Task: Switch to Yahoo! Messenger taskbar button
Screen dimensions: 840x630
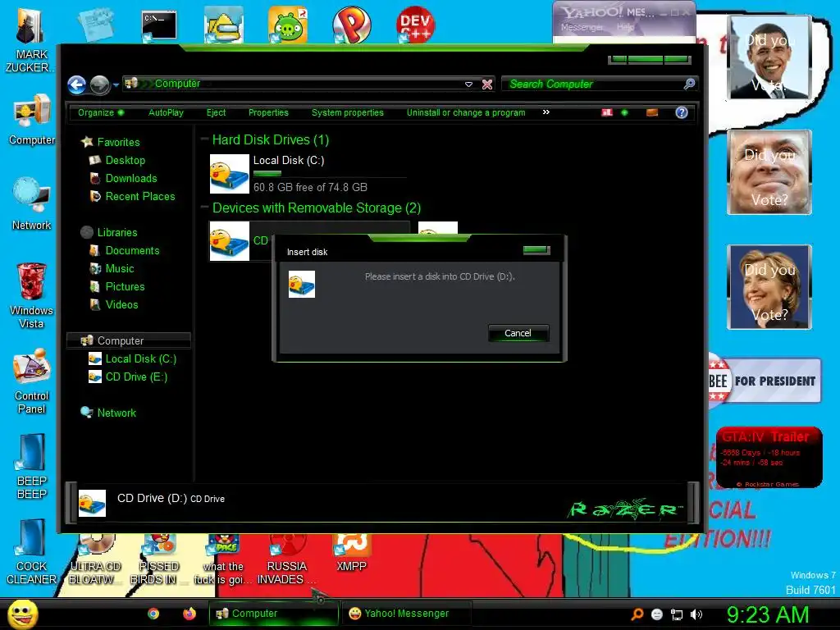Action: [407, 614]
